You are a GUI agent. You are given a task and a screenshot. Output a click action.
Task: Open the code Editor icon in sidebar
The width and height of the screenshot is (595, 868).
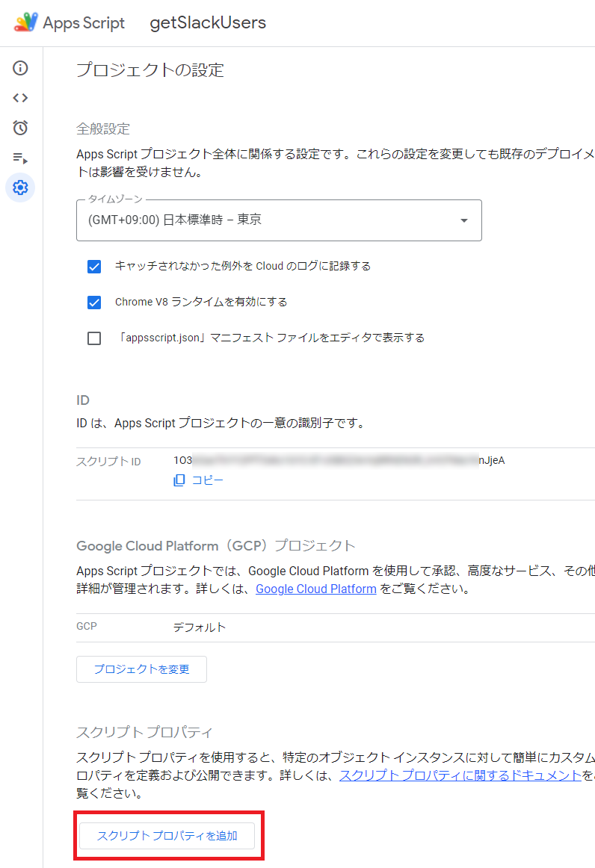(20, 98)
